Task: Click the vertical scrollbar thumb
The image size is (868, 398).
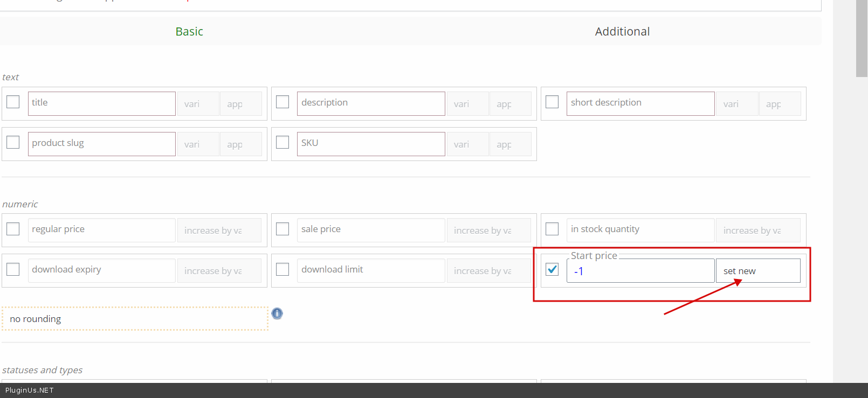Action: [862, 38]
